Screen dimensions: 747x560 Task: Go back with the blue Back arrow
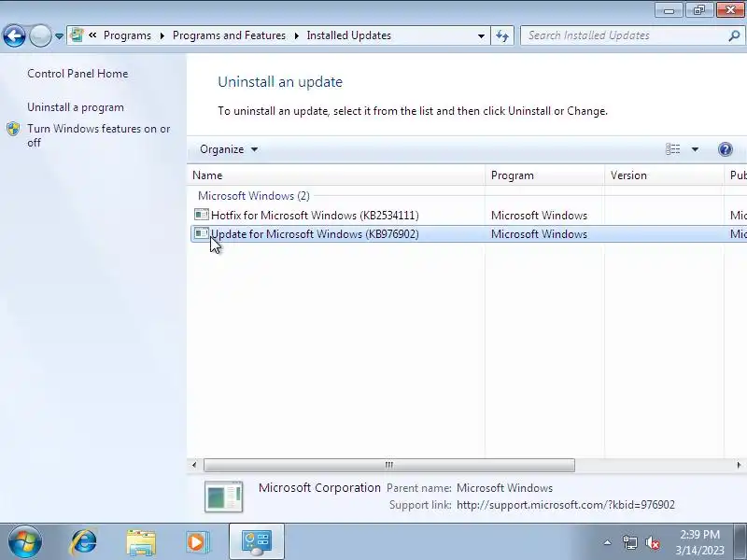pyautogui.click(x=14, y=35)
